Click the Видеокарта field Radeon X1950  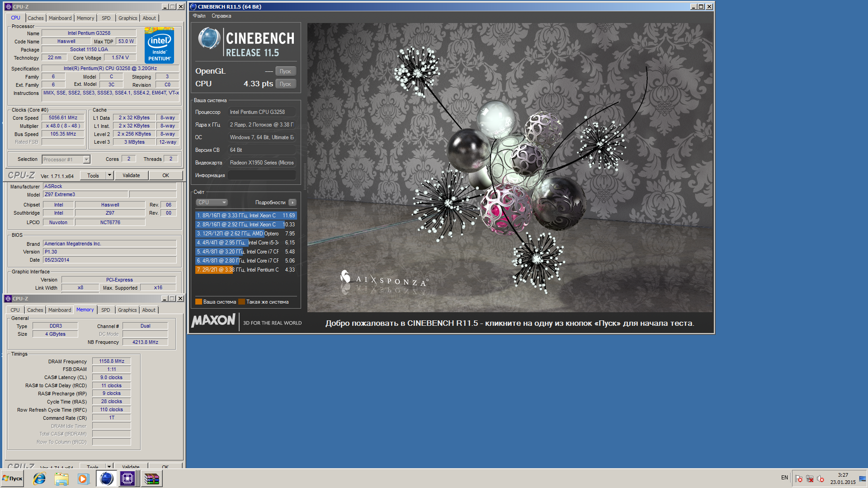pyautogui.click(x=262, y=163)
